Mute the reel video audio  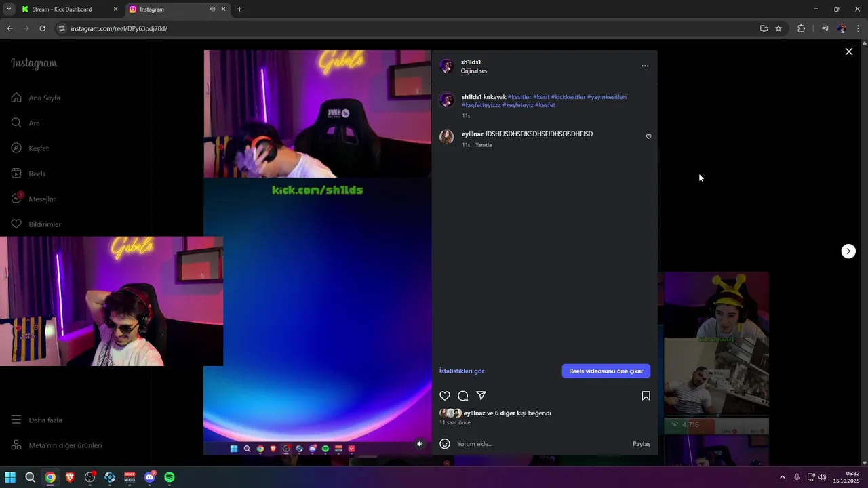420,444
